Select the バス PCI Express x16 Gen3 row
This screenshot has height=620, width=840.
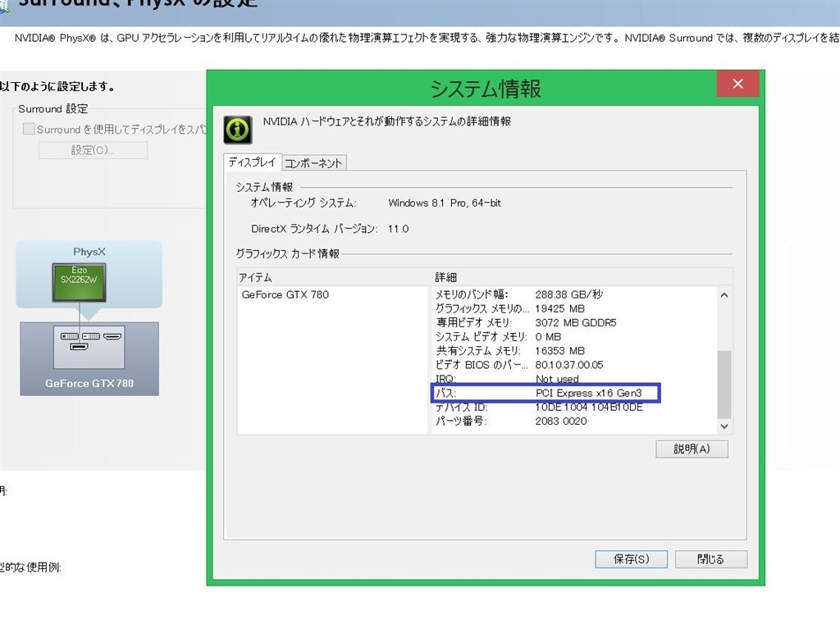[573, 393]
